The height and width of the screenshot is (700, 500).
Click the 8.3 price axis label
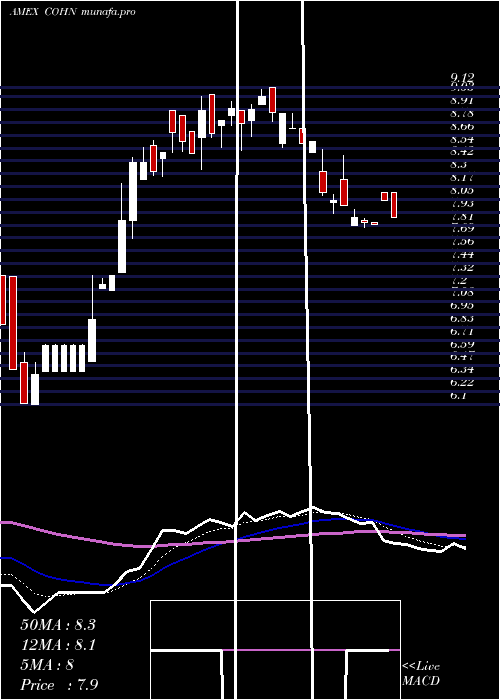click(458, 165)
